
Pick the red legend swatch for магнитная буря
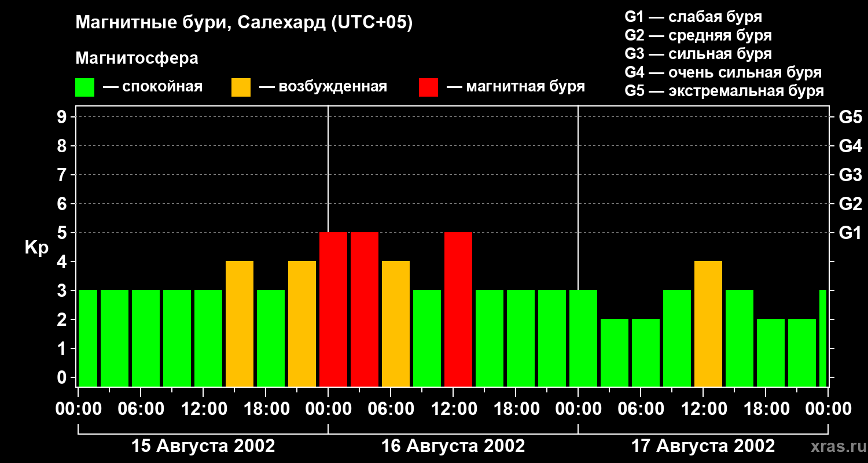coord(428,87)
